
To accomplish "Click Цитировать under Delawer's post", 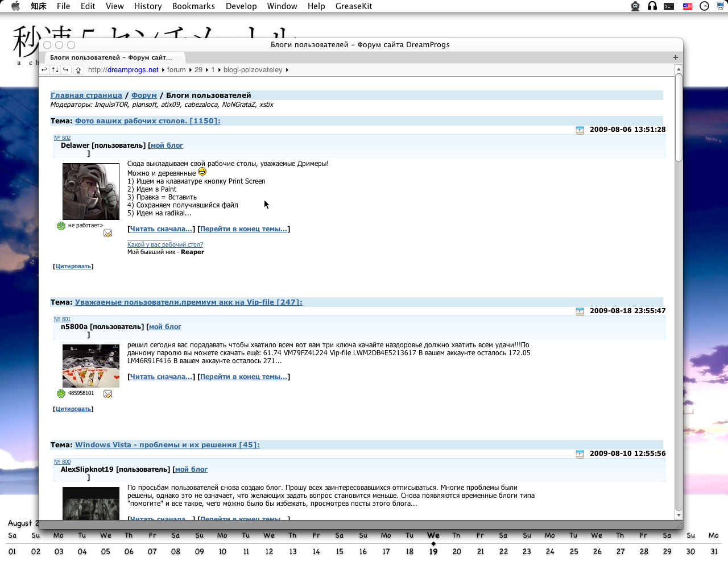I will [x=73, y=267].
